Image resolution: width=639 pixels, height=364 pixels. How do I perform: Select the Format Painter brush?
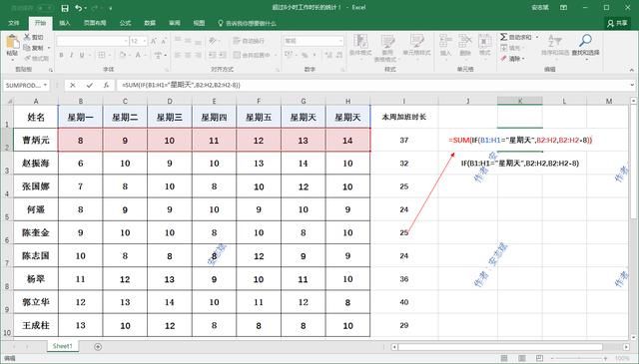click(27, 58)
